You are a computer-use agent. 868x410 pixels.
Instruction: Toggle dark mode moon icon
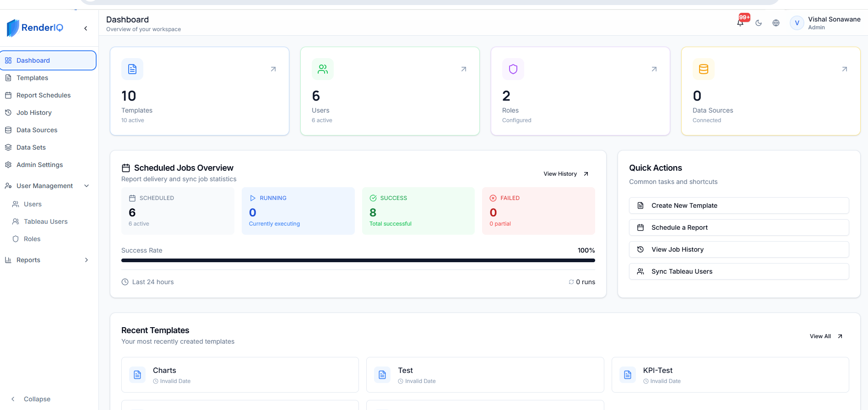click(759, 23)
